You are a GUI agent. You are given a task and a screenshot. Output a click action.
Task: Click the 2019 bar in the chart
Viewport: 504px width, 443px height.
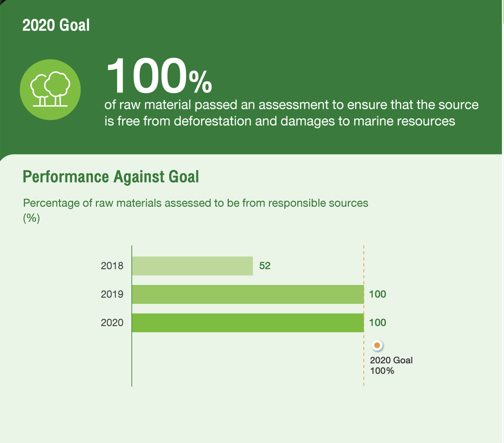point(248,295)
